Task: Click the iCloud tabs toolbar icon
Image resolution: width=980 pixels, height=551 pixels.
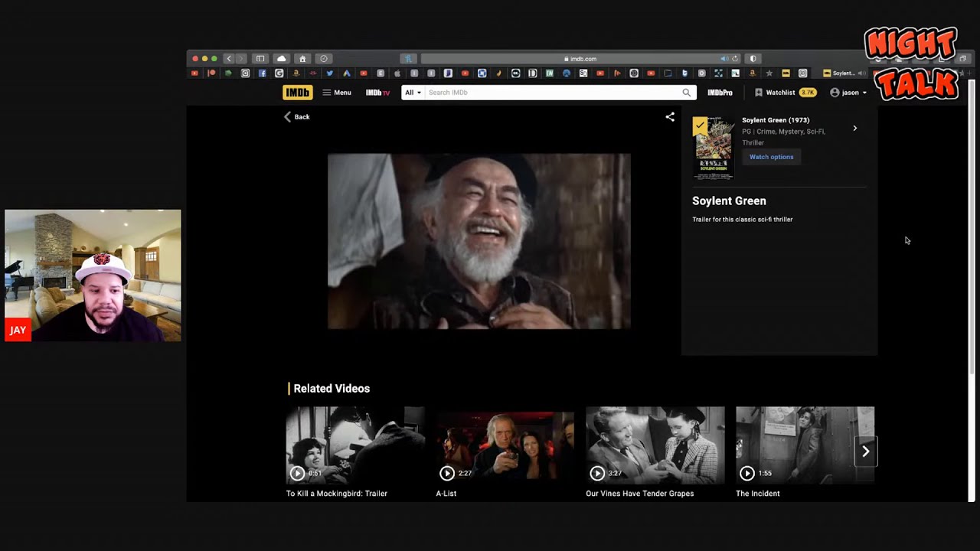Action: [x=281, y=59]
